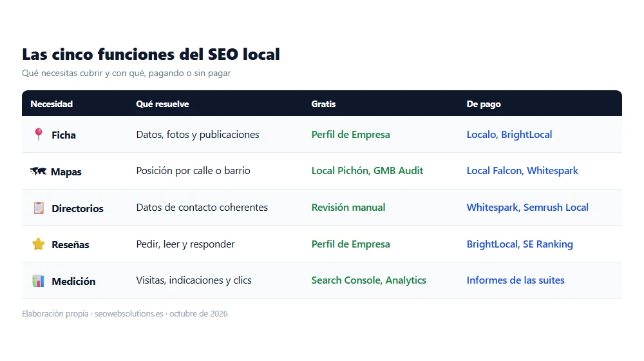
Task: Click the Medición row label
Action: [73, 281]
